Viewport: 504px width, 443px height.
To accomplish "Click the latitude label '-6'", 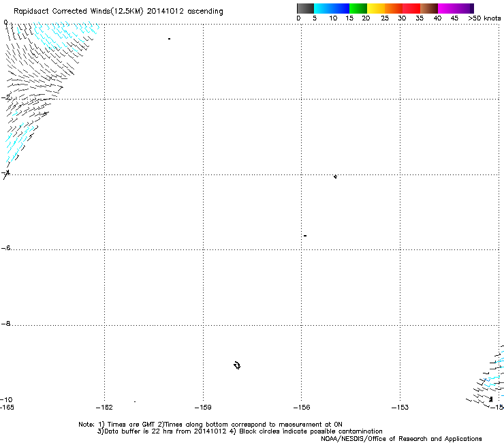I will click(5, 247).
